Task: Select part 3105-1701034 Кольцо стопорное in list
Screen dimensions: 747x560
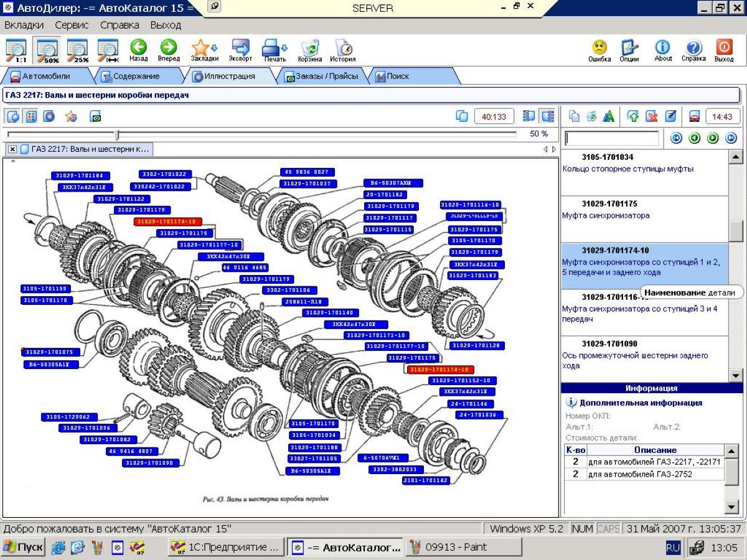Action: [x=645, y=173]
